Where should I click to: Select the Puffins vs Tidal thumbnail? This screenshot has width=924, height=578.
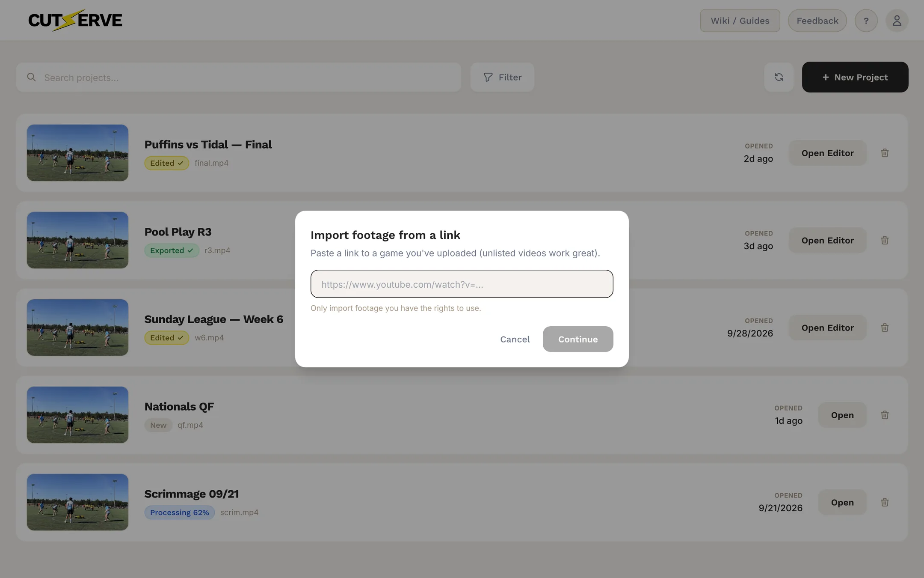(x=77, y=153)
